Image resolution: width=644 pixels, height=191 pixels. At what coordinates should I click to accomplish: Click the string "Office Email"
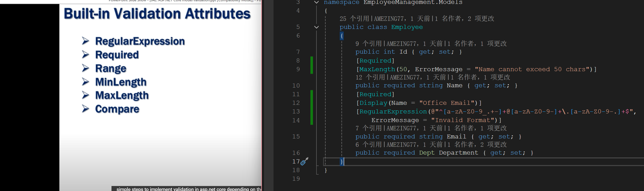(x=447, y=103)
